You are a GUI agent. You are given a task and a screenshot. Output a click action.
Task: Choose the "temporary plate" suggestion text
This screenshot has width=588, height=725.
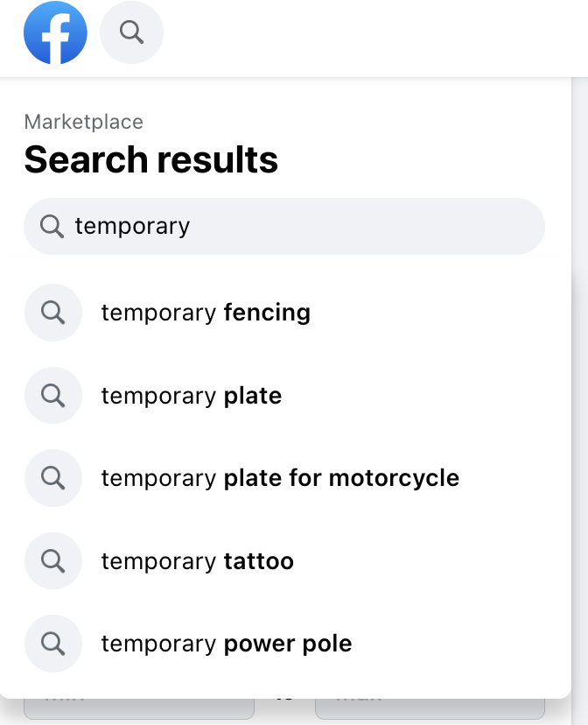pyautogui.click(x=192, y=396)
